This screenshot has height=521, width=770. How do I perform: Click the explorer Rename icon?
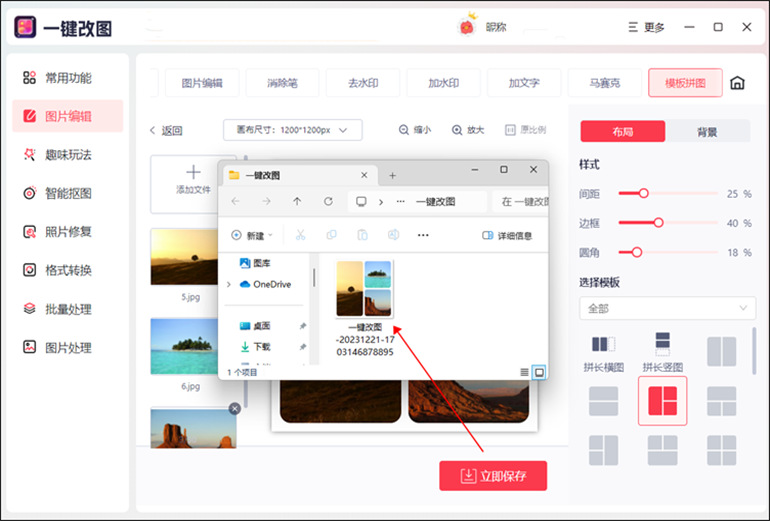(393, 235)
